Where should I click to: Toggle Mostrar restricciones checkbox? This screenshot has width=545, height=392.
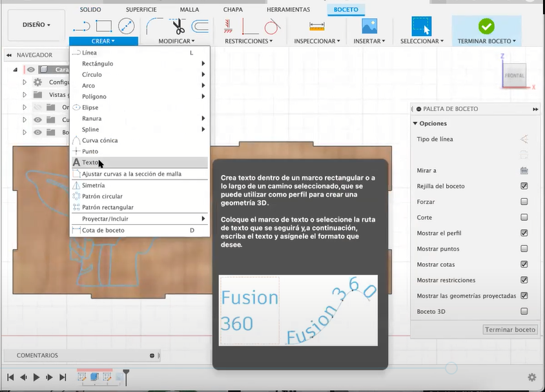click(x=524, y=280)
